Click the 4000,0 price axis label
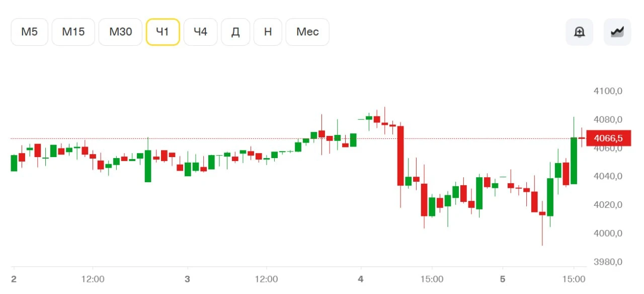 coord(608,233)
